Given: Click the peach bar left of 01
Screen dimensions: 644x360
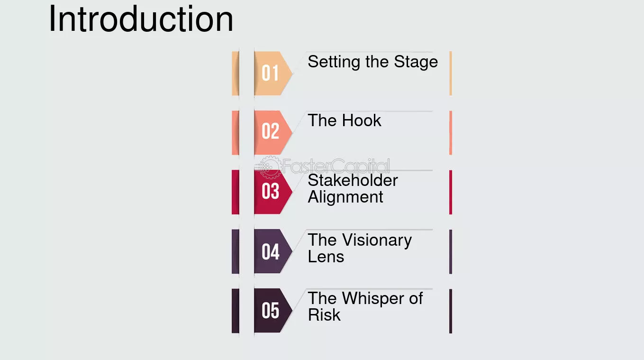Looking at the screenshot, I should (236, 74).
